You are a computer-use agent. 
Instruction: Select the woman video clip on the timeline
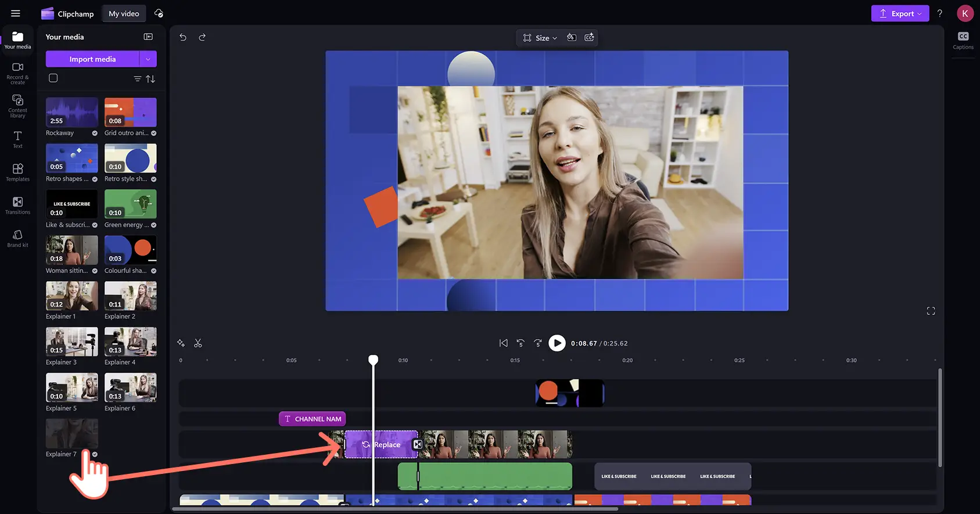coord(496,444)
